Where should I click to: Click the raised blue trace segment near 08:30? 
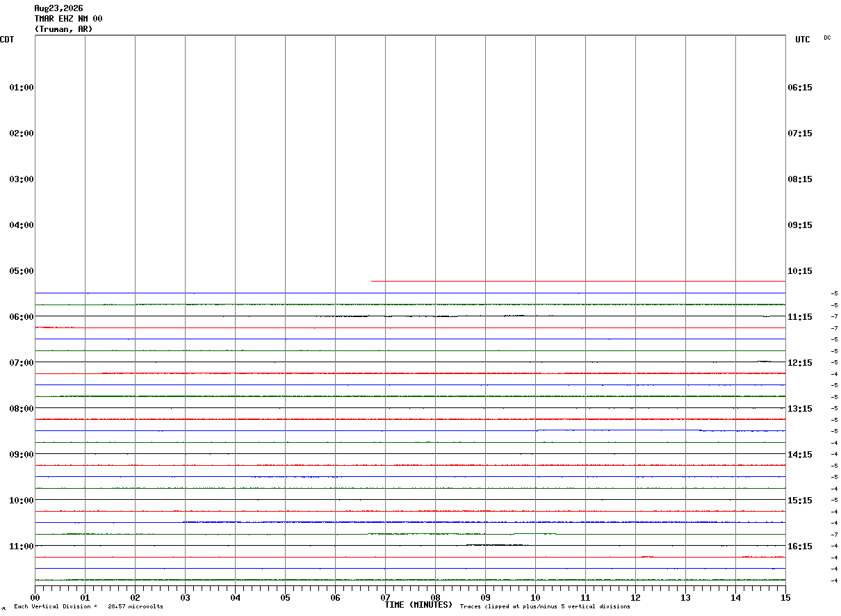coord(619,430)
